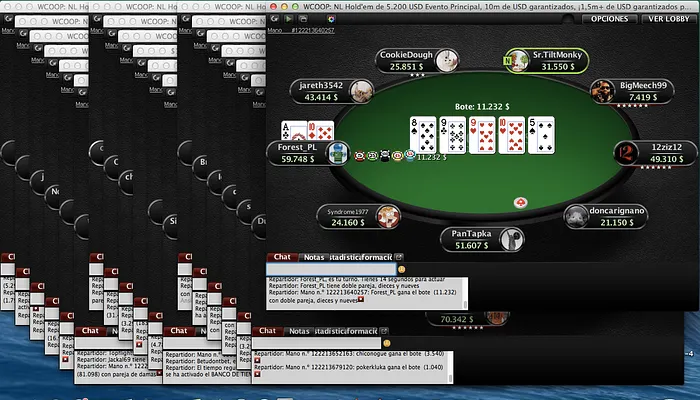This screenshot has width=700, height=400.
Task: Click the 10 of hearts community card
Action: [511, 135]
